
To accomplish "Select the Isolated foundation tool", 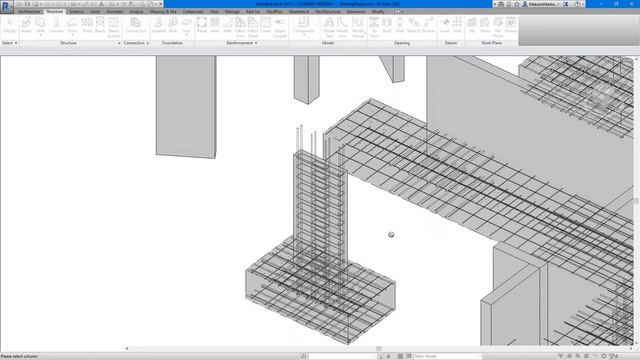I will coord(159,25).
